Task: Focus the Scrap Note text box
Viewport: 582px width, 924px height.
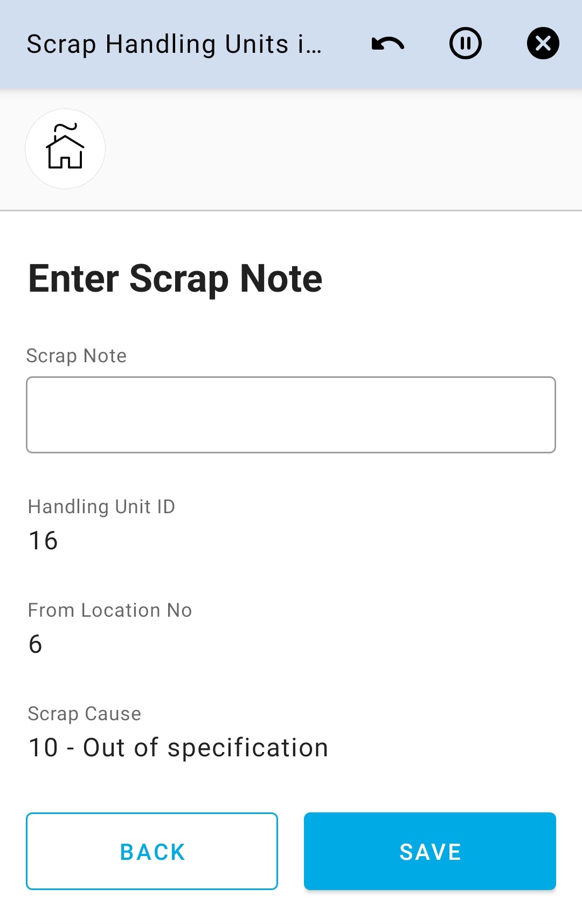Action: point(291,415)
